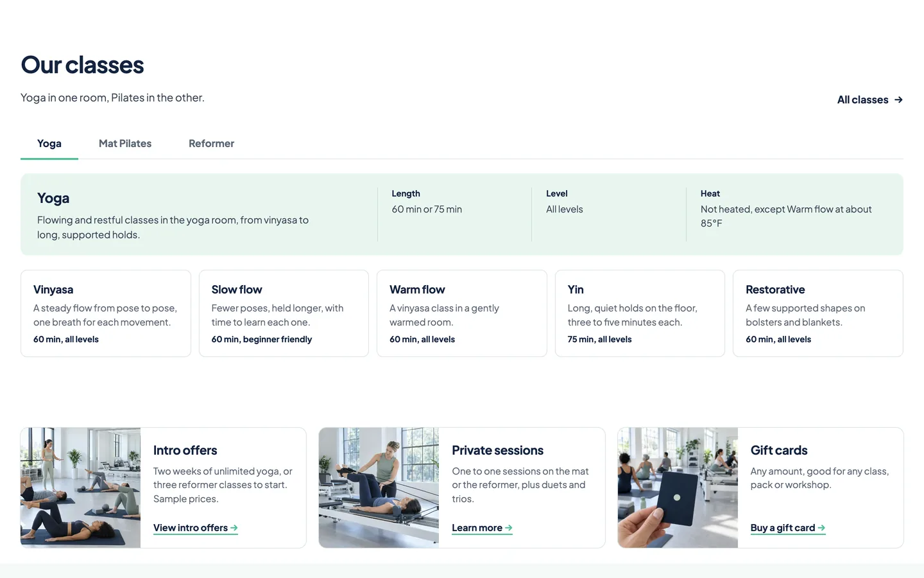Click the Private sessions heading

point(497,450)
